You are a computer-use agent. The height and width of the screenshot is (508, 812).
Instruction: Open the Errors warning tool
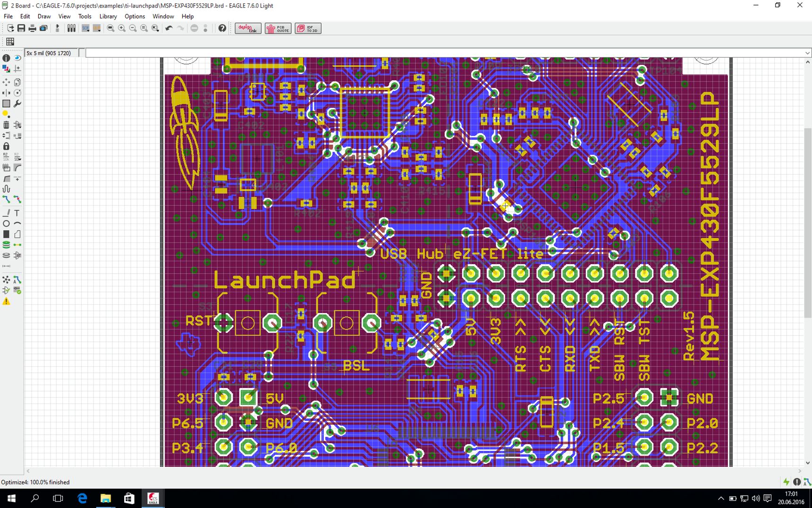tap(6, 301)
